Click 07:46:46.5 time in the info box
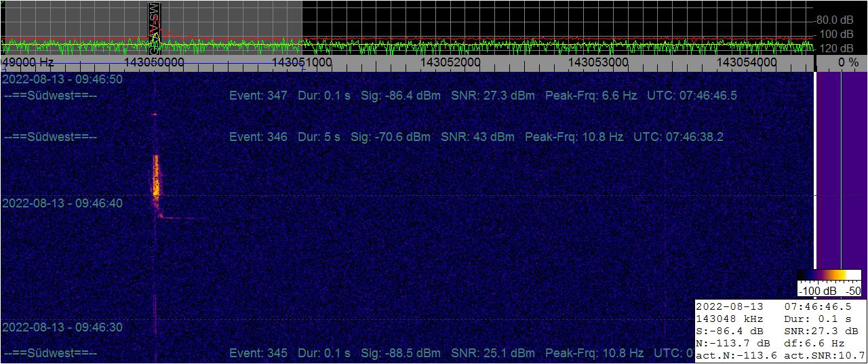The image size is (868, 364). click(x=817, y=306)
